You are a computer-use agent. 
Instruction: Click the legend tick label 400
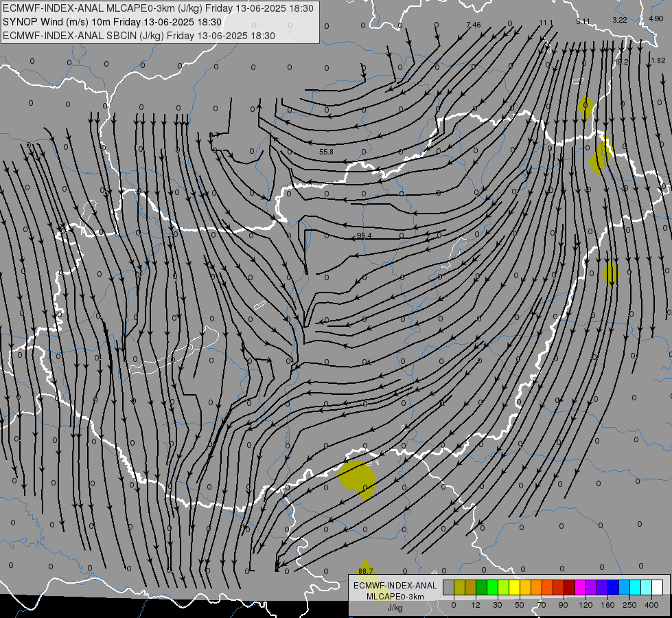pyautogui.click(x=651, y=605)
